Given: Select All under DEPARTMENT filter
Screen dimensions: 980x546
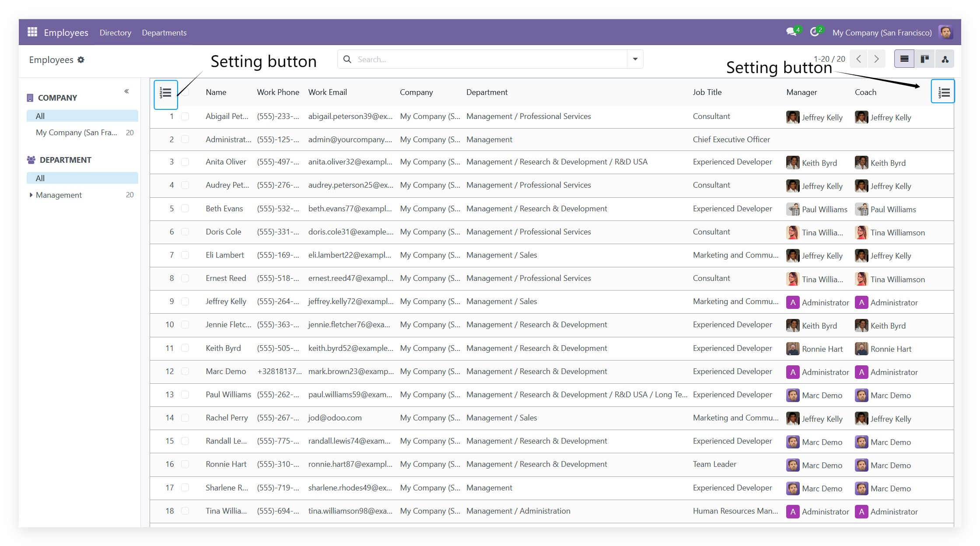Looking at the screenshot, I should click(82, 178).
